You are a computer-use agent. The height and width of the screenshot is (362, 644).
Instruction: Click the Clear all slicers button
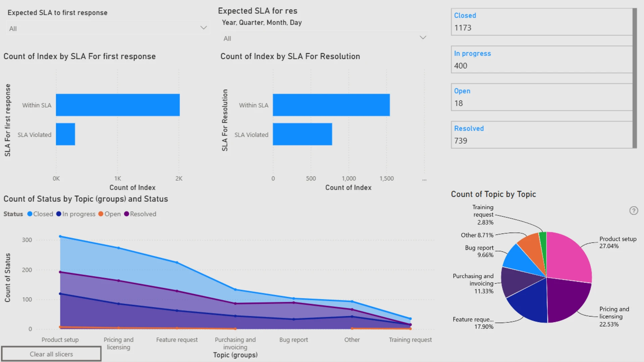[51, 354]
